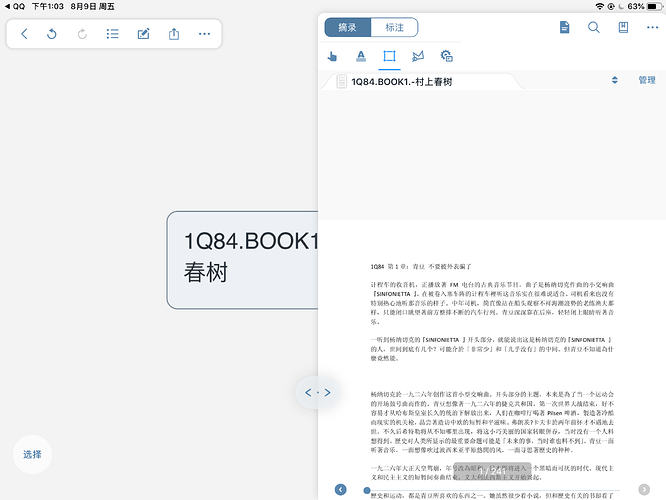
Task: Switch to the 摘录 tab
Action: (347, 28)
